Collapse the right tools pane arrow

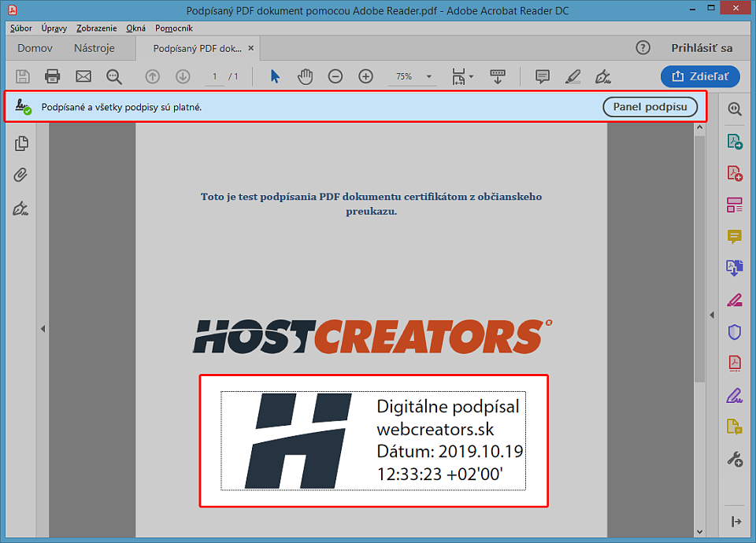point(712,315)
